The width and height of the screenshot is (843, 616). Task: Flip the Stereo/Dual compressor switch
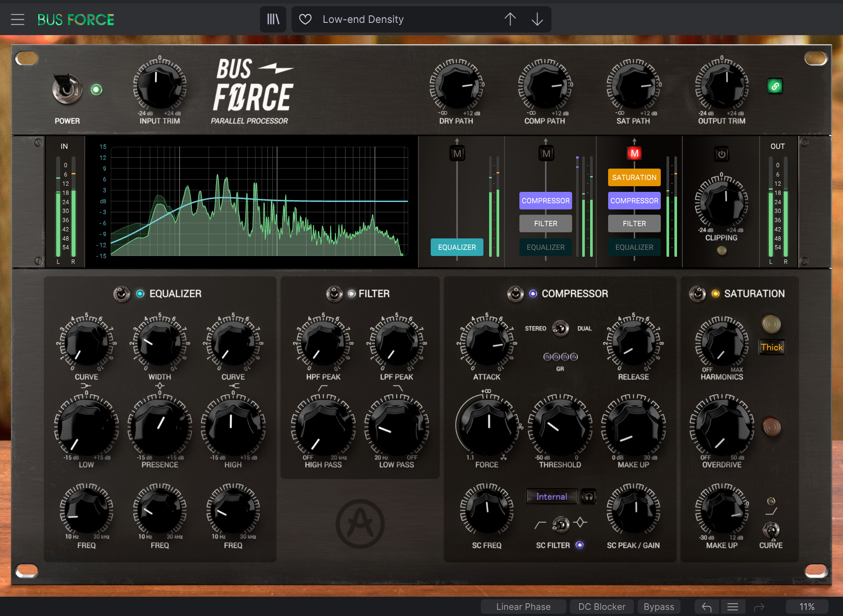tap(561, 328)
